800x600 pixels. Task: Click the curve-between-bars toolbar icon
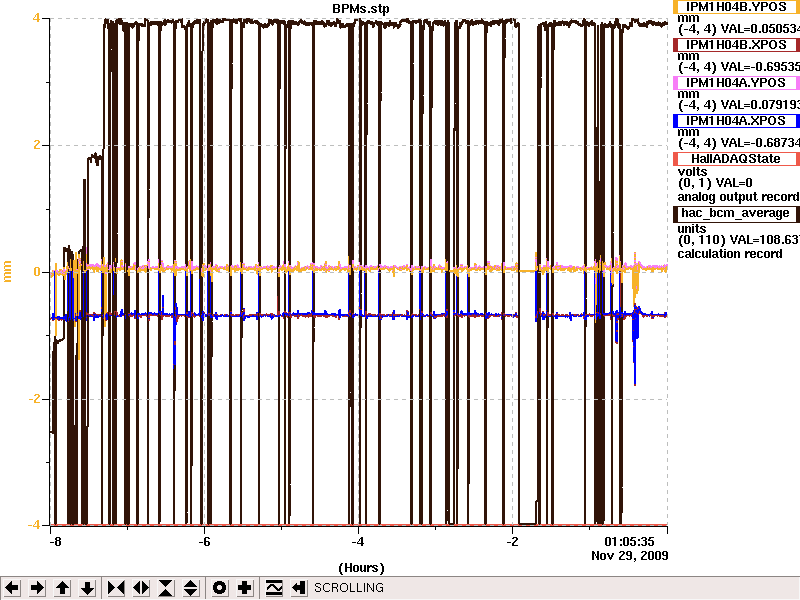coord(273,588)
